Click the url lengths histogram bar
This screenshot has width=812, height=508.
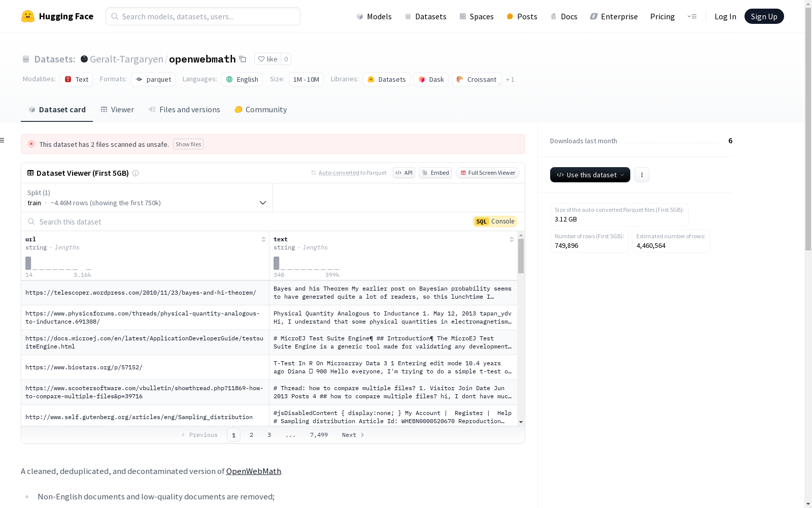[x=28, y=263]
